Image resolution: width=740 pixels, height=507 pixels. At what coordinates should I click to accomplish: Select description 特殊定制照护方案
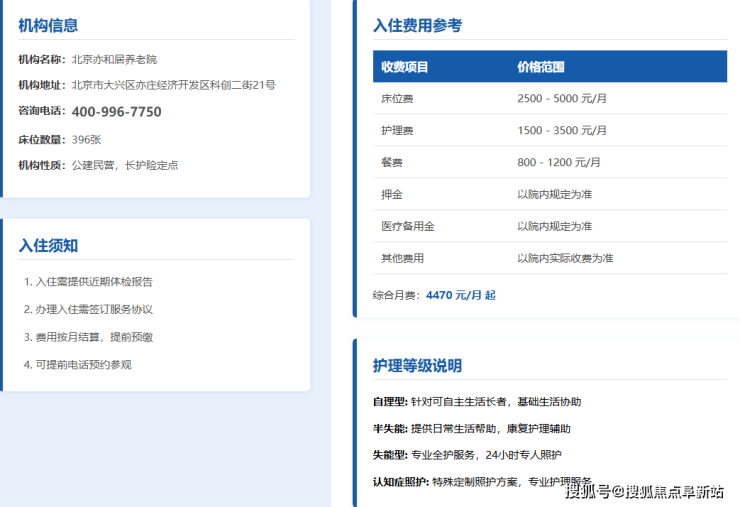(x=475, y=482)
